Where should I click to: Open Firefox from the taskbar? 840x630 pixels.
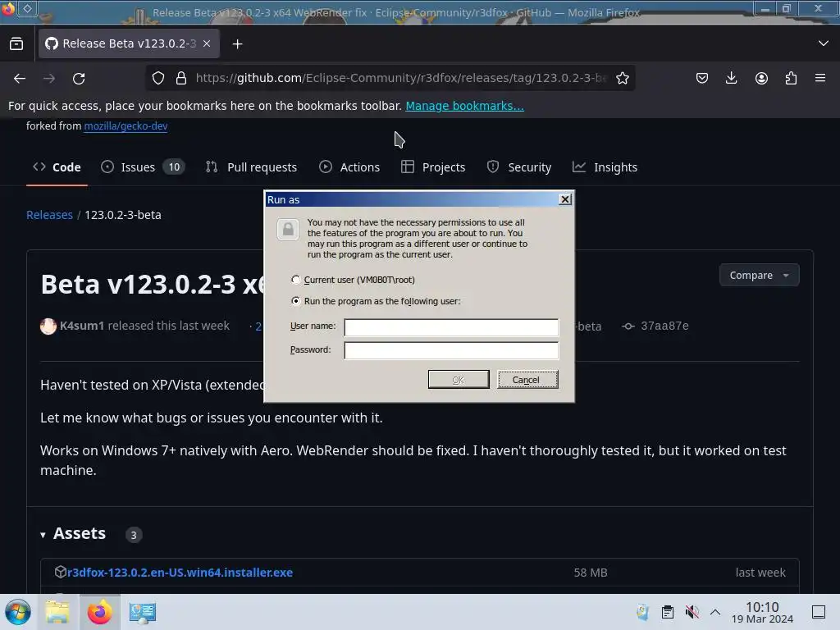point(99,612)
